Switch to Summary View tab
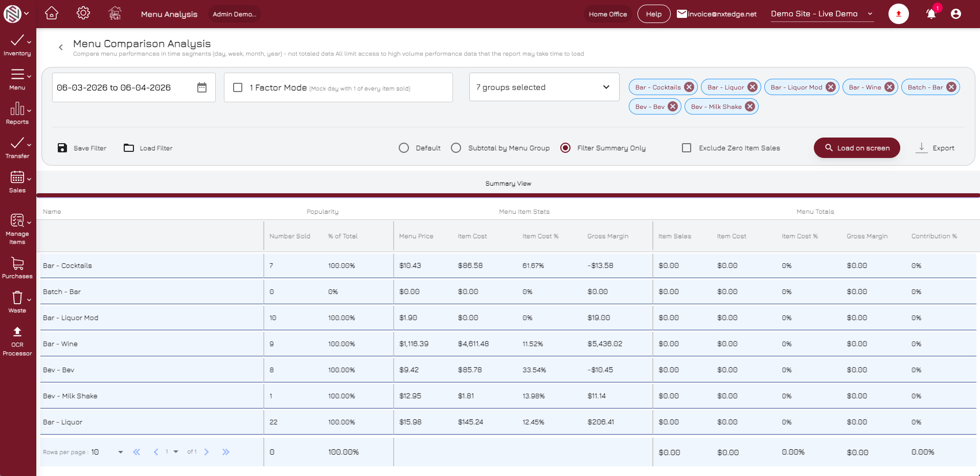 point(508,184)
